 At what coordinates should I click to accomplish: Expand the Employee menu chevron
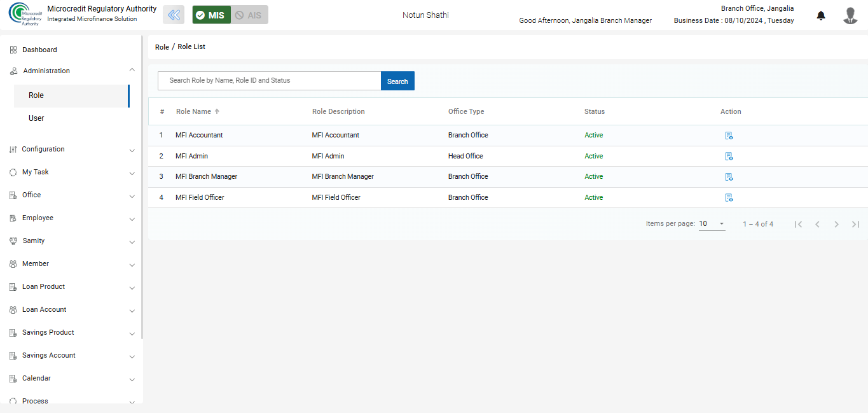(132, 220)
